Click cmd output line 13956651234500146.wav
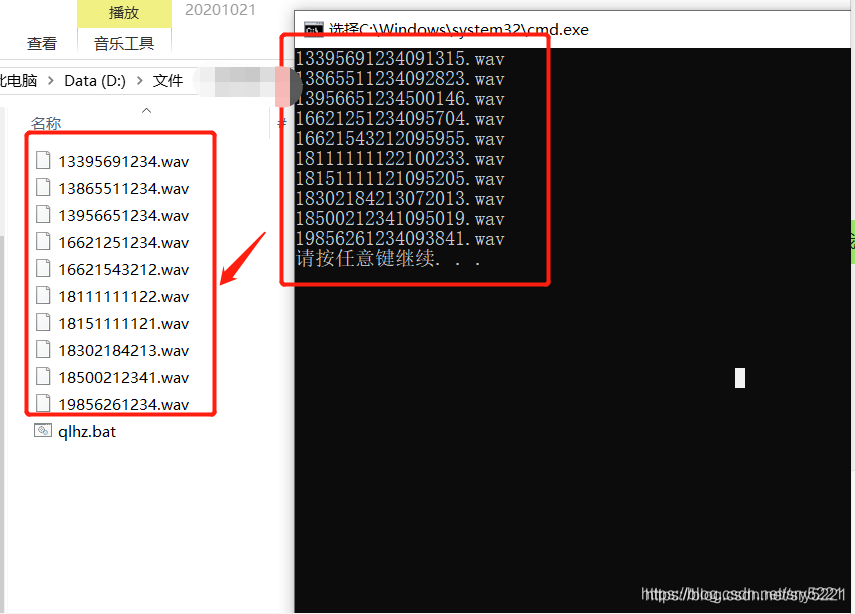 (x=400, y=99)
